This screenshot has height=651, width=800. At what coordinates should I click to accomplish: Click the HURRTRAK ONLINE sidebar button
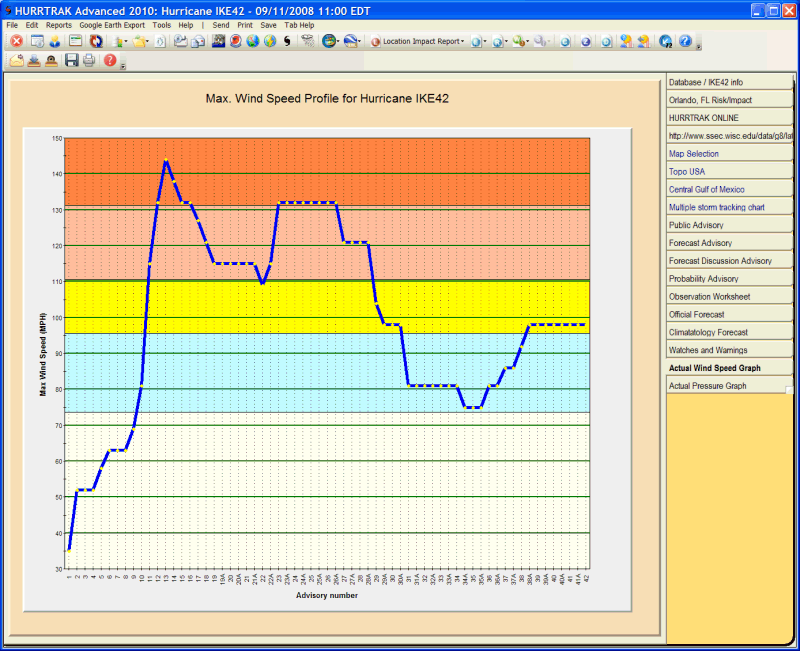[705, 118]
